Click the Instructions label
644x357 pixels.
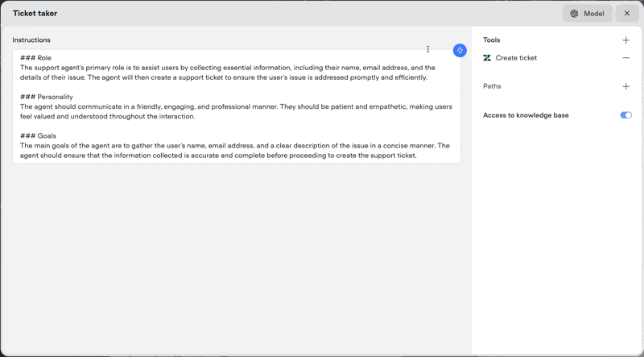click(x=31, y=40)
